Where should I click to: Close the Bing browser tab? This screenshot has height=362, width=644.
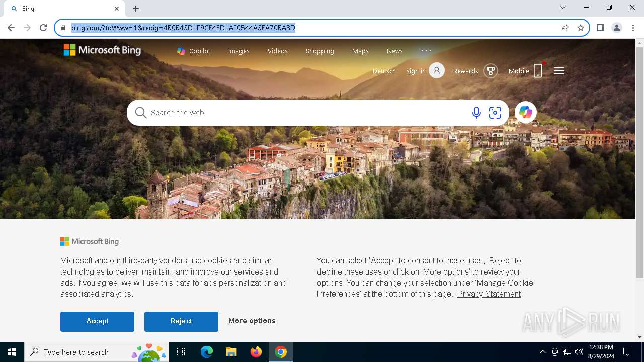coord(117,9)
